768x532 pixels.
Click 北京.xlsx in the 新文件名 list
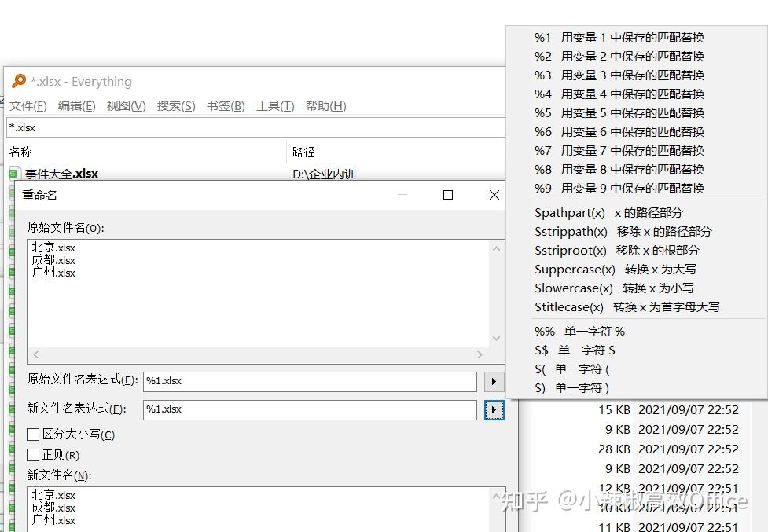tap(53, 495)
